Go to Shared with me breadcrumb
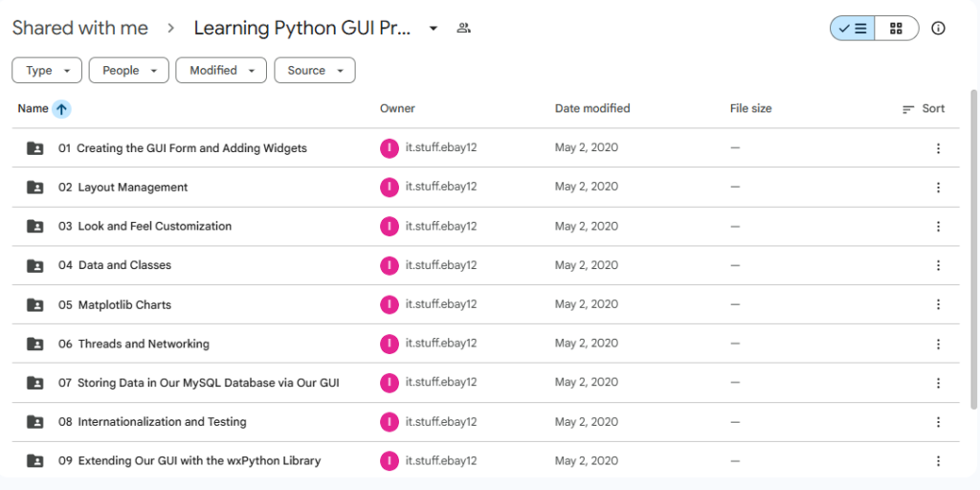The height and width of the screenshot is (490, 980). (x=80, y=29)
